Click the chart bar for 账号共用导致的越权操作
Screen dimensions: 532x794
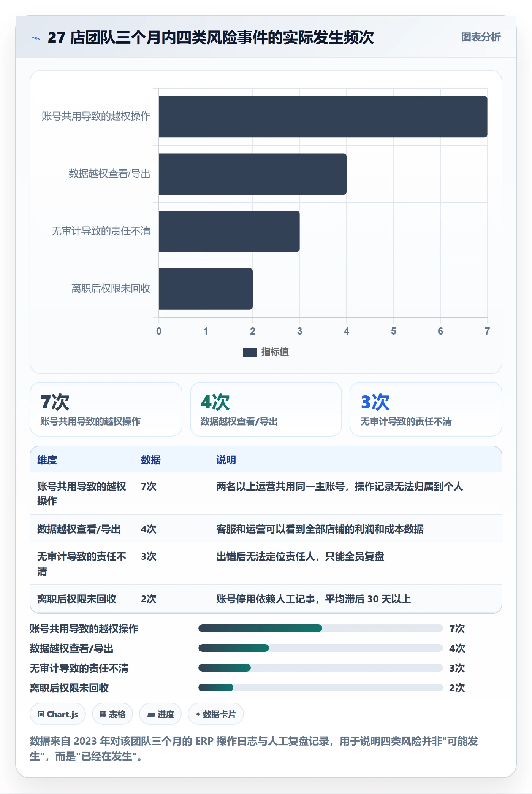323,117
